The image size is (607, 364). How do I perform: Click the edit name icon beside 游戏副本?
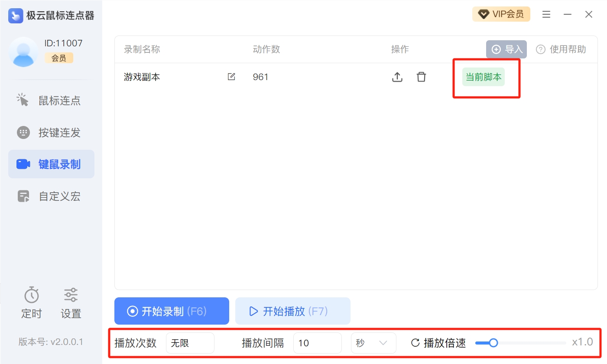[x=231, y=77]
